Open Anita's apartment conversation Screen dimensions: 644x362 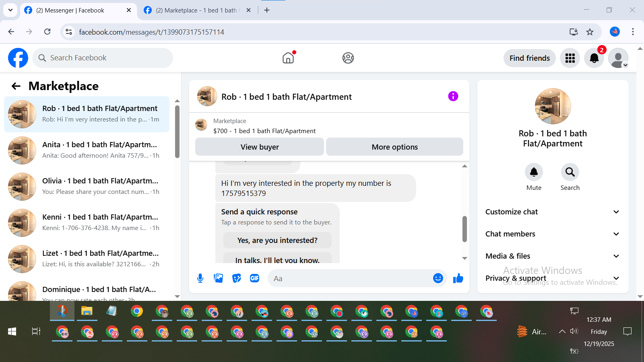point(87,150)
